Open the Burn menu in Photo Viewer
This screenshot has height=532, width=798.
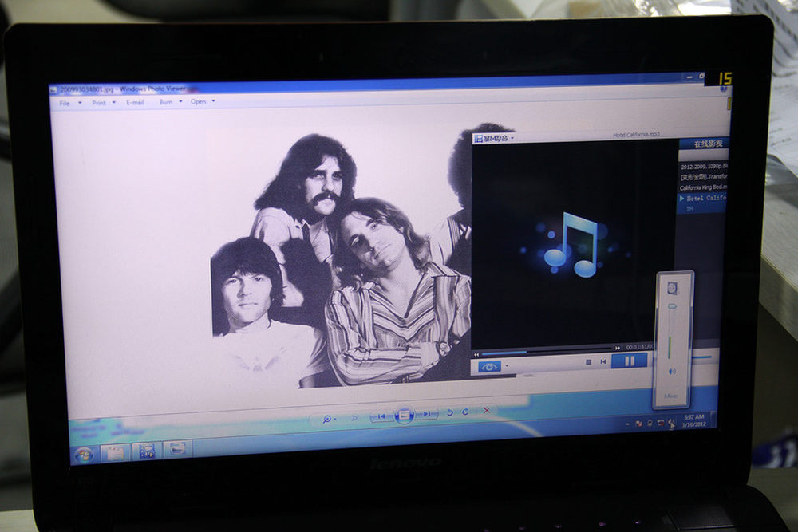(x=166, y=102)
